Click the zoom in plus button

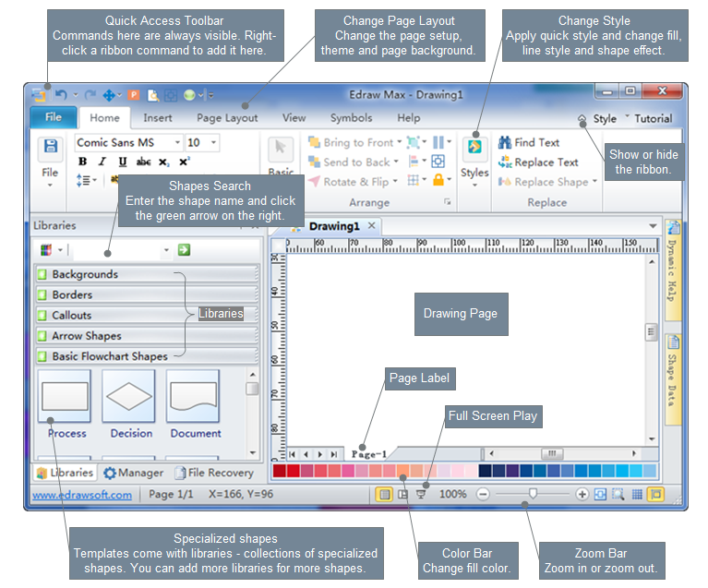[582, 495]
